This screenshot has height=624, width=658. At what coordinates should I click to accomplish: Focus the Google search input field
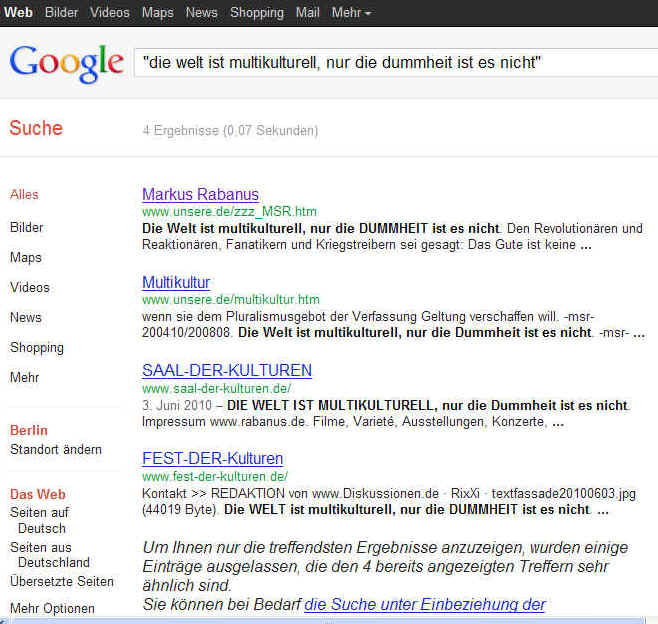click(x=396, y=63)
